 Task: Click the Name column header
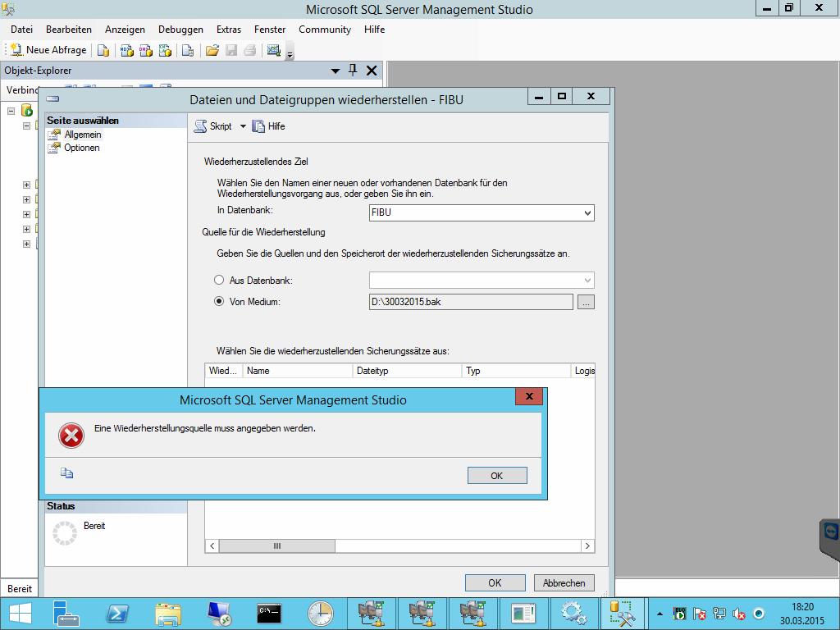(x=297, y=371)
